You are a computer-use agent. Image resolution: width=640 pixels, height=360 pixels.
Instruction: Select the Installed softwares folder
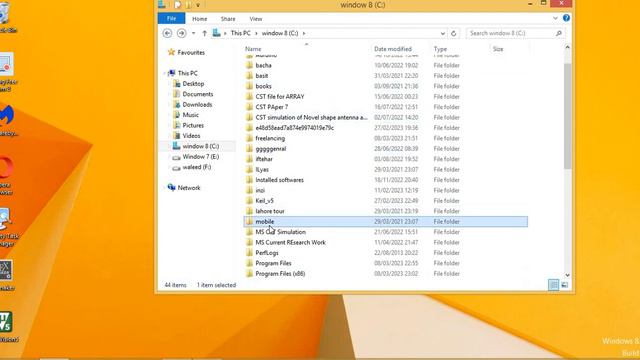point(279,180)
